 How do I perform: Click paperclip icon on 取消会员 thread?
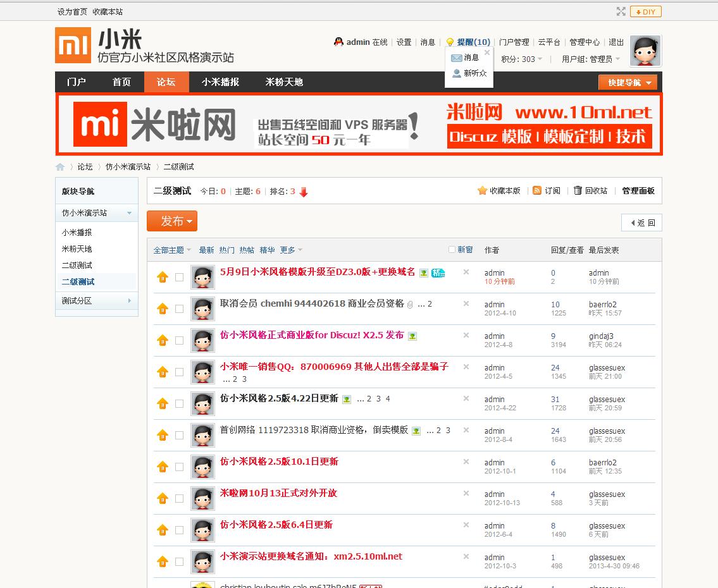tap(411, 304)
